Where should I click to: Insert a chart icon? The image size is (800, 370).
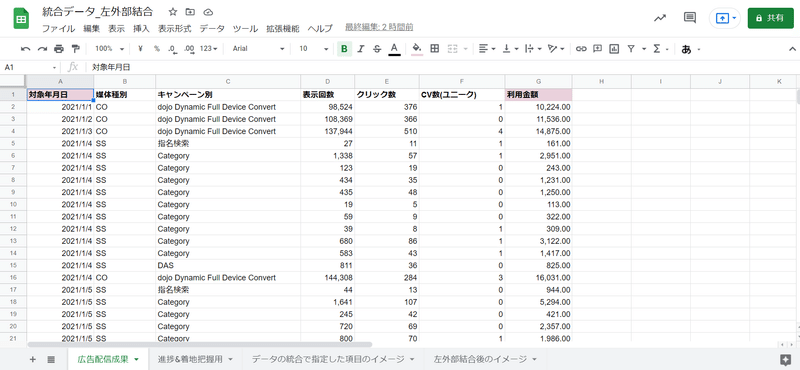pos(614,49)
